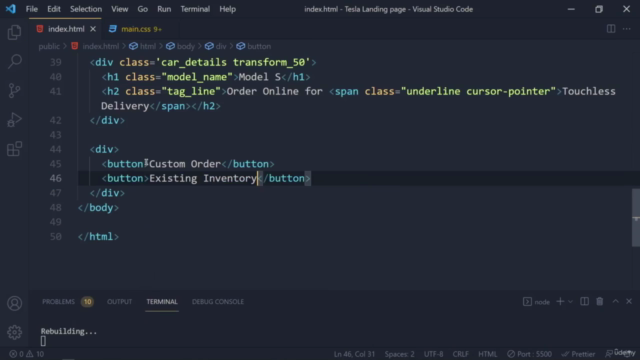Open errors and warnings status item
This screenshot has width=640, height=360.
coord(27,354)
